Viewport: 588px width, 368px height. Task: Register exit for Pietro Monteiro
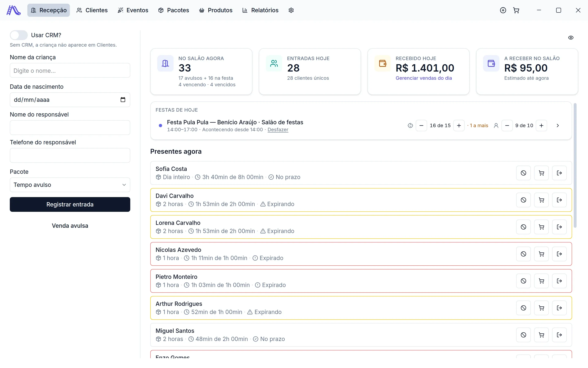[559, 281]
